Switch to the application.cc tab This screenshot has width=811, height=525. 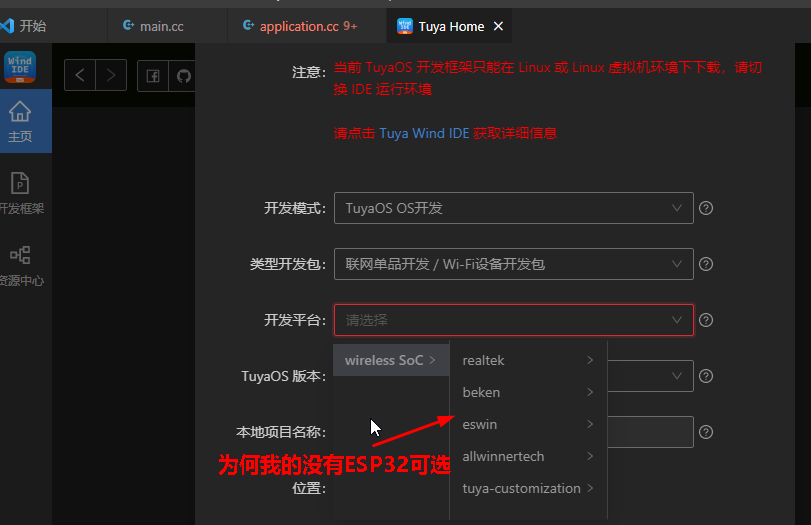[x=306, y=26]
